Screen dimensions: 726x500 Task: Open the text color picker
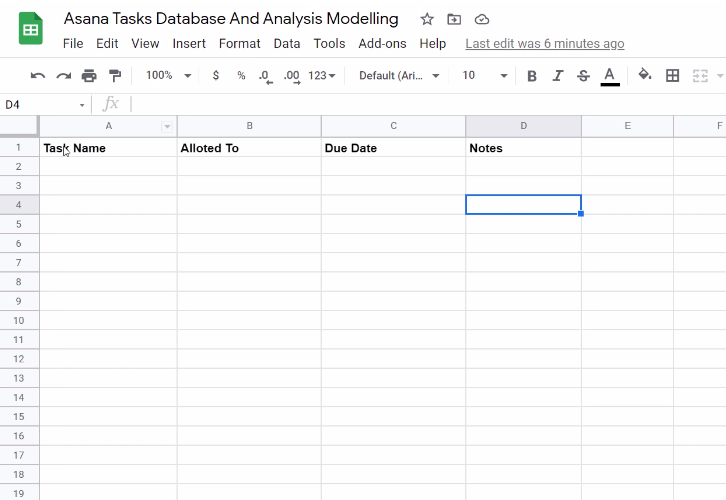610,76
